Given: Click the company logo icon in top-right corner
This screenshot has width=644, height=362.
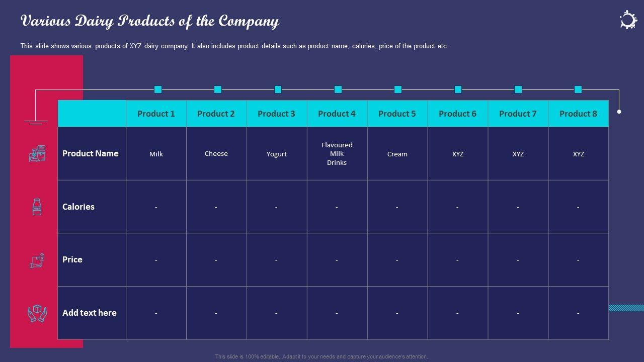Looking at the screenshot, I should click(x=628, y=20).
